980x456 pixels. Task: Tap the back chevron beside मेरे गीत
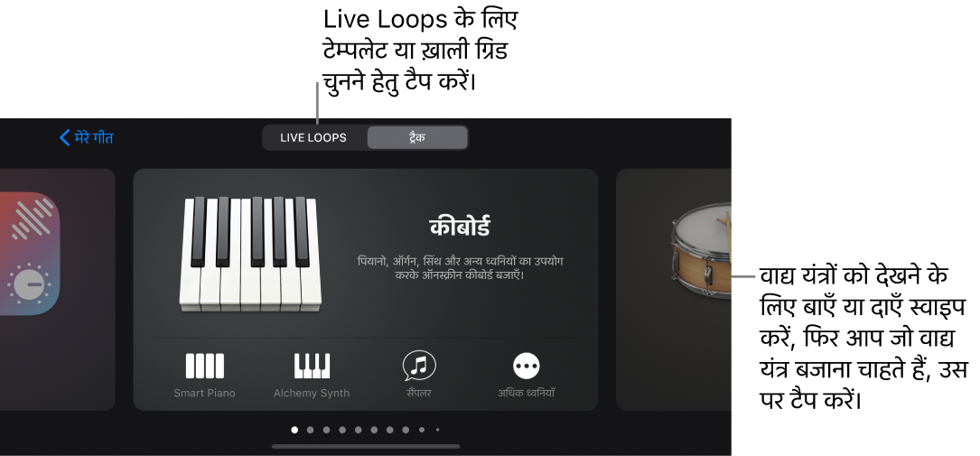(64, 137)
